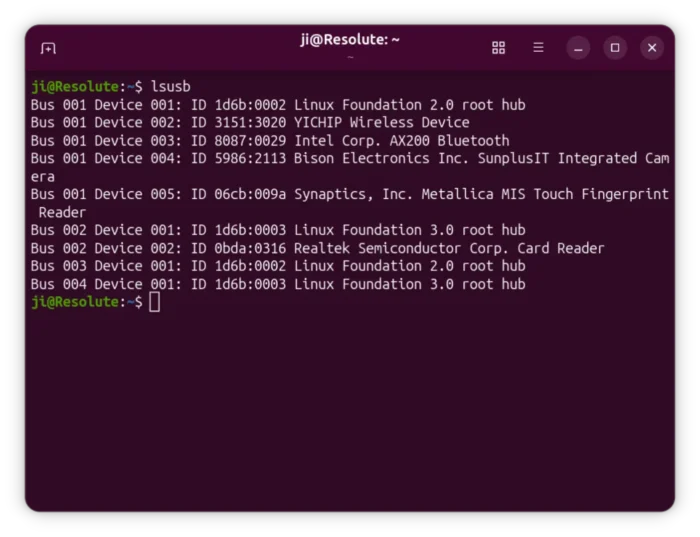Screen dimensions: 700x537
Task: Click the Bus 004 Device 001 line
Action: coord(277,285)
